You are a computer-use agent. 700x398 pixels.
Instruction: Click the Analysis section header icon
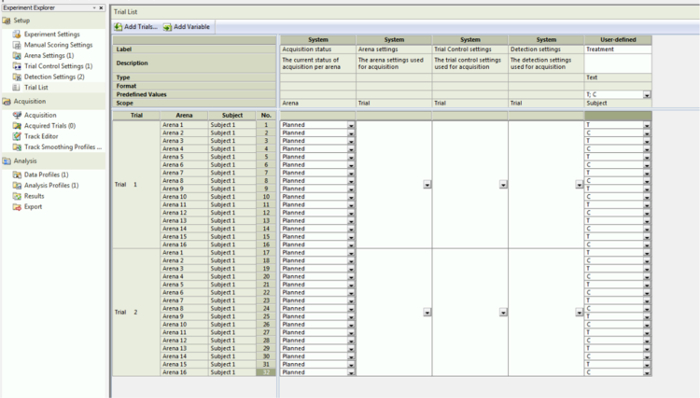click(6, 161)
